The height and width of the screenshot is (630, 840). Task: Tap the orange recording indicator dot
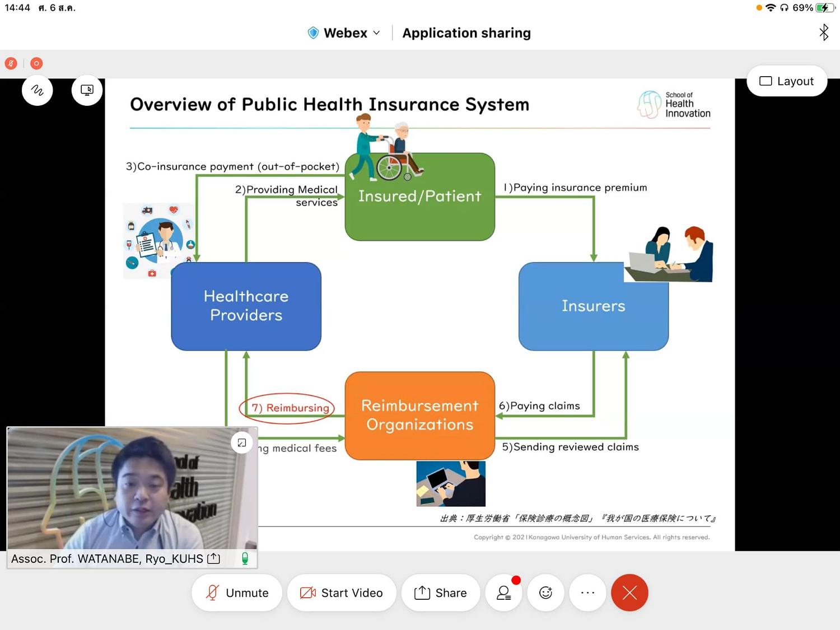[x=36, y=63]
